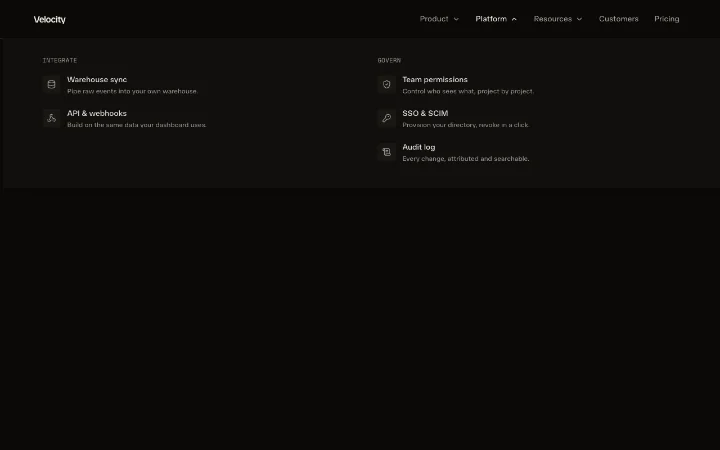Click 'Every change, attributed and searchable' text
This screenshot has width=720, height=450.
point(466,159)
